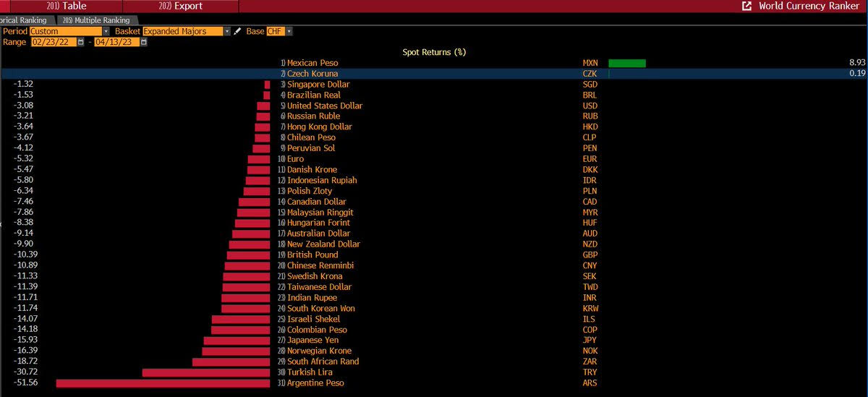This screenshot has width=868, height=397.
Task: Open the start date calendar icon
Action: coord(82,43)
